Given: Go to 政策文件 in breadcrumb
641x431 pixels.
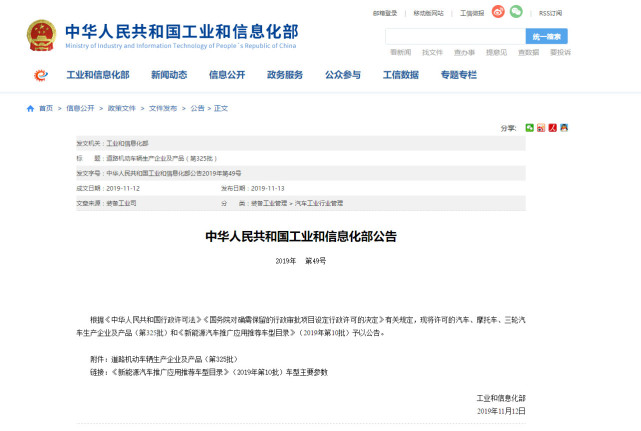Looking at the screenshot, I should [121, 108].
